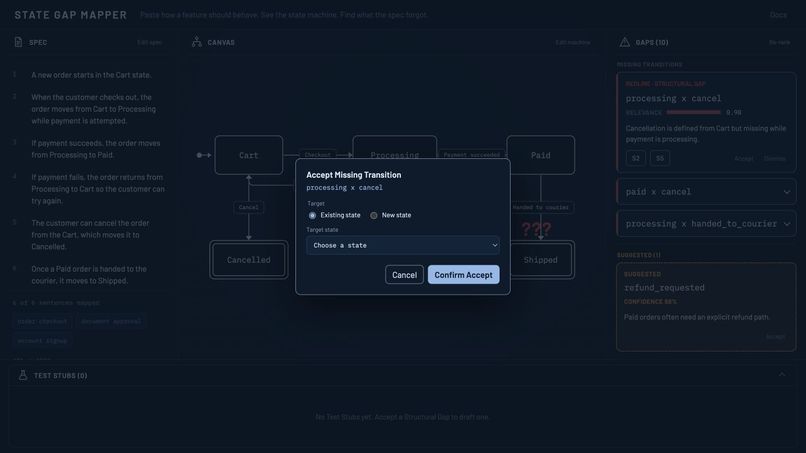Select the New state radio option
The height and width of the screenshot is (453, 806).
click(x=374, y=215)
